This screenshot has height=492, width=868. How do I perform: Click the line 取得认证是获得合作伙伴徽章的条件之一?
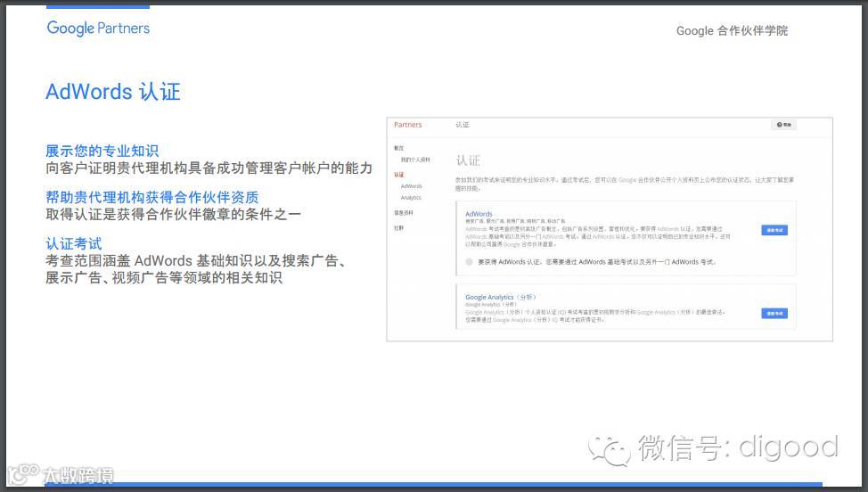(173, 214)
